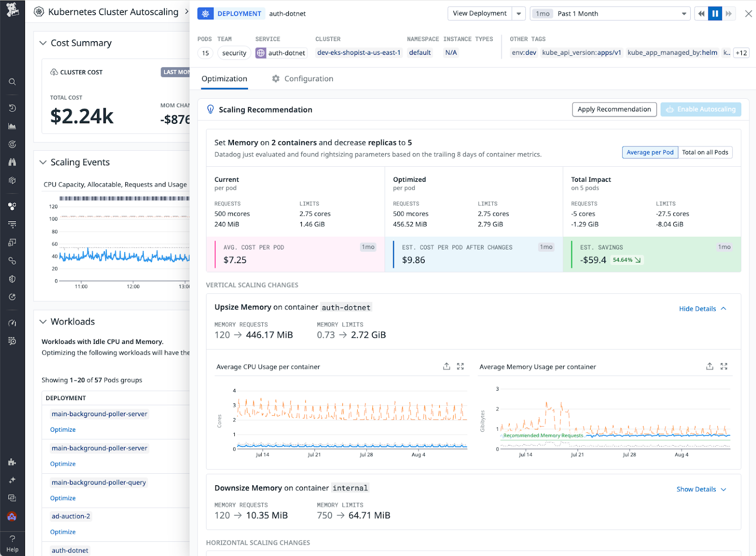This screenshot has height=556, width=756.
Task: Open the chain-link icon in sidebar
Action: 12,261
